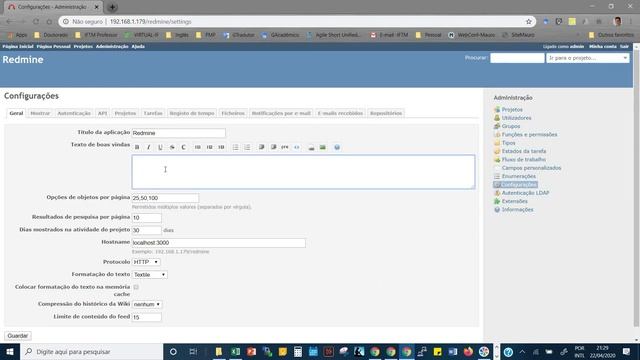The image size is (640, 360).
Task: Focus the Hostname input field
Action: click(x=218, y=243)
